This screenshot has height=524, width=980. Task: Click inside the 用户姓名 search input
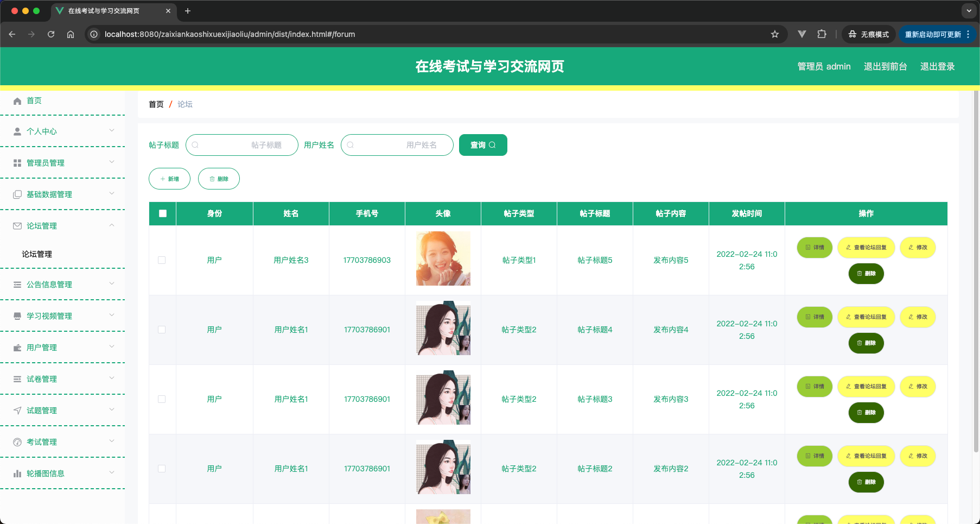(x=397, y=145)
